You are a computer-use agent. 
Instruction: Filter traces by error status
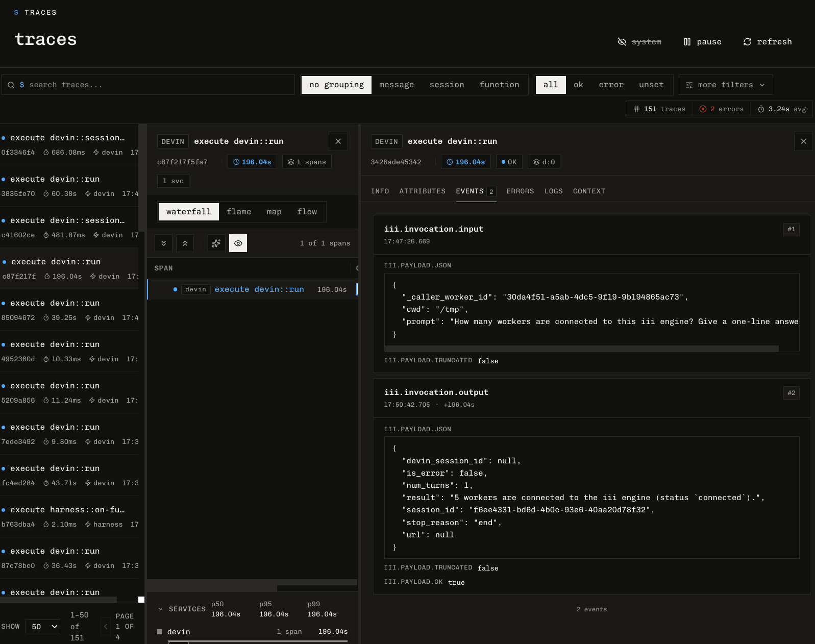pyautogui.click(x=611, y=85)
